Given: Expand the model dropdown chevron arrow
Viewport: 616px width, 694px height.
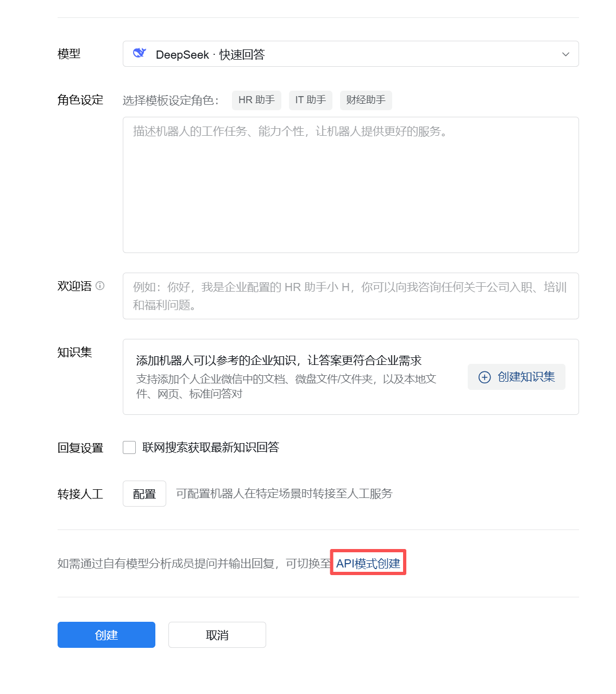Looking at the screenshot, I should [565, 54].
